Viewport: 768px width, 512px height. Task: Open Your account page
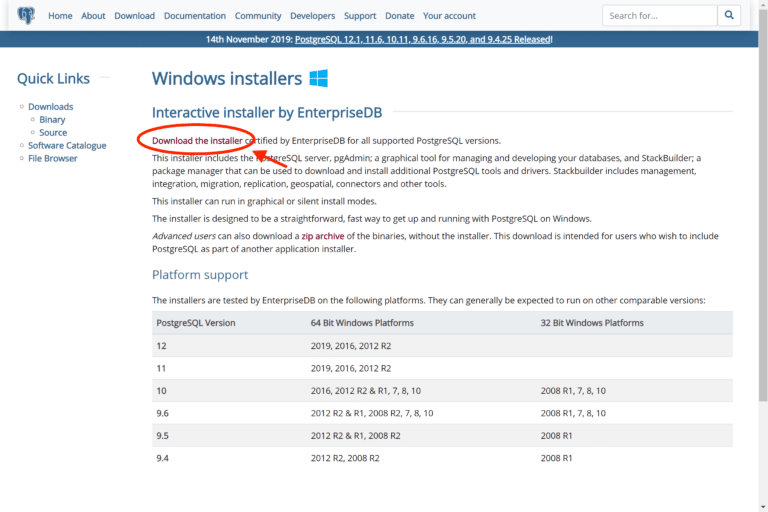448,16
